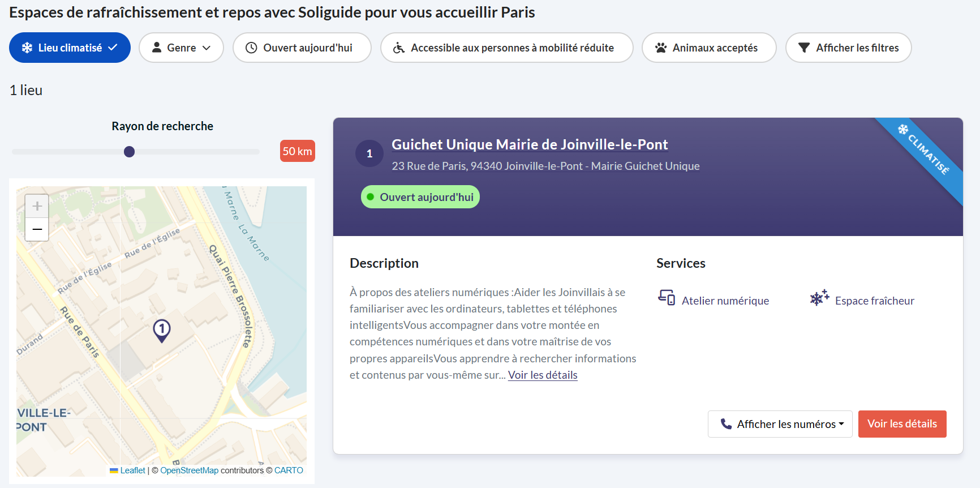Open Guichet Unique Mairie de Joinville-le-Pont title
The image size is (980, 488).
point(530,144)
